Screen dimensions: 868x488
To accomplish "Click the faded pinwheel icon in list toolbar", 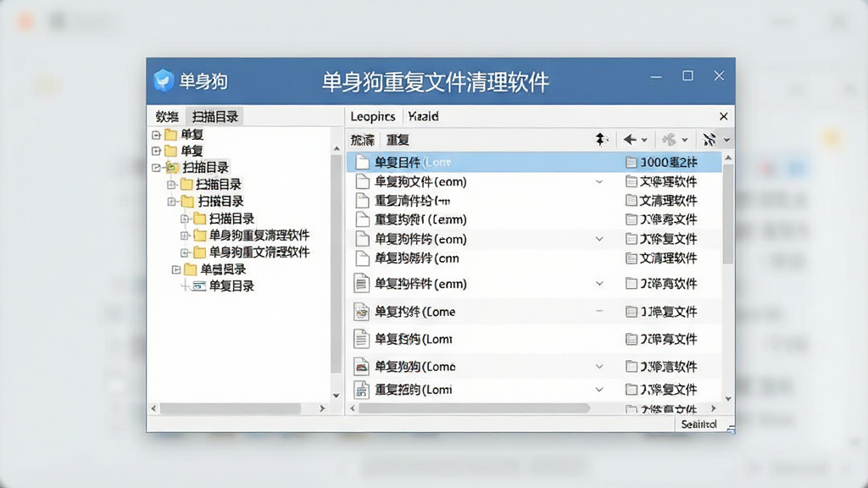I will (x=670, y=140).
